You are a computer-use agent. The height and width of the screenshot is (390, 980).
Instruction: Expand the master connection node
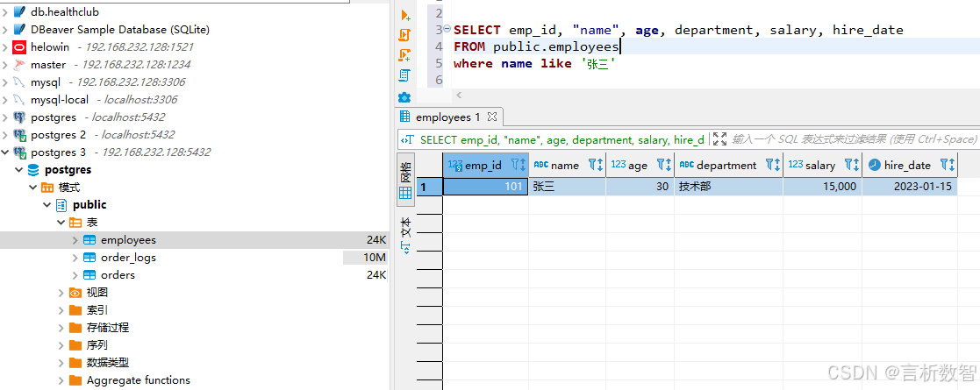pyautogui.click(x=5, y=64)
